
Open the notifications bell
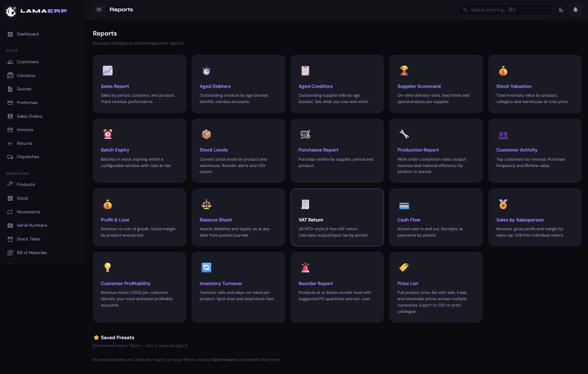pos(575,10)
